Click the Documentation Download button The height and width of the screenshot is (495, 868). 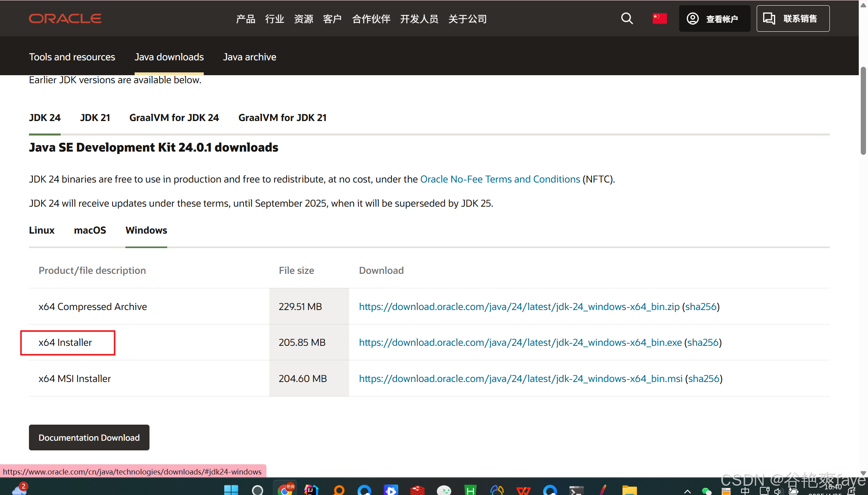click(89, 437)
